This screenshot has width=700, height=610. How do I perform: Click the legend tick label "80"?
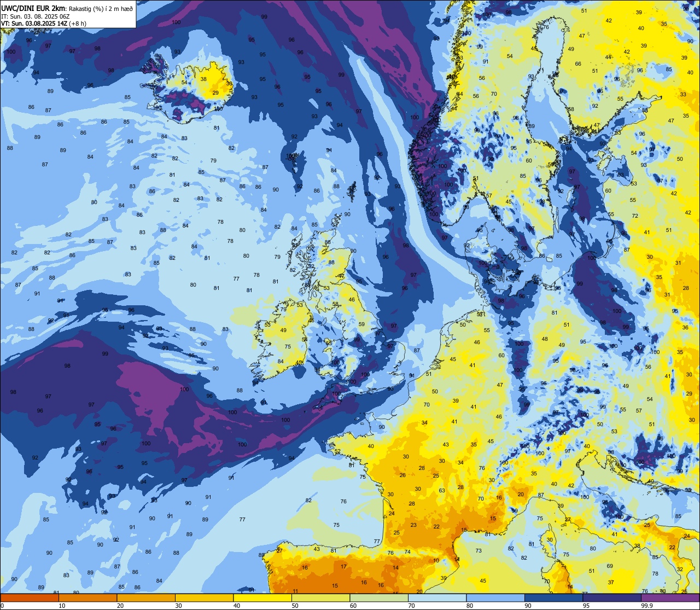[470, 606]
